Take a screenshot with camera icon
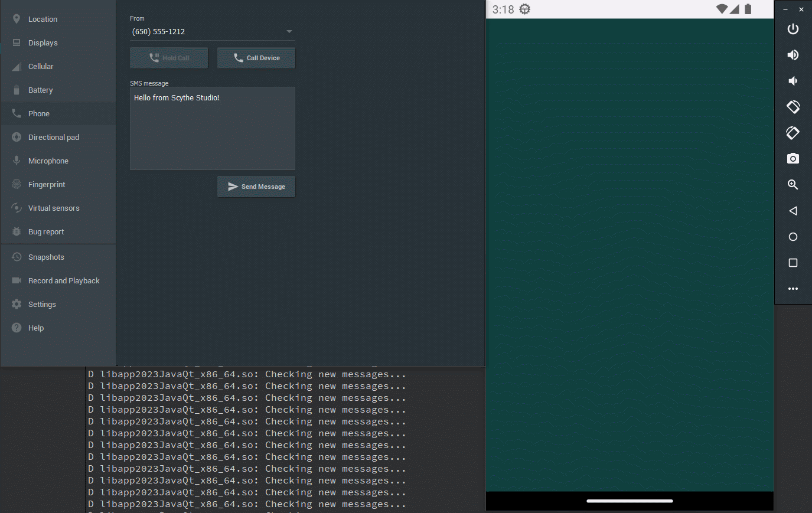This screenshot has height=513, width=812. pyautogui.click(x=793, y=159)
